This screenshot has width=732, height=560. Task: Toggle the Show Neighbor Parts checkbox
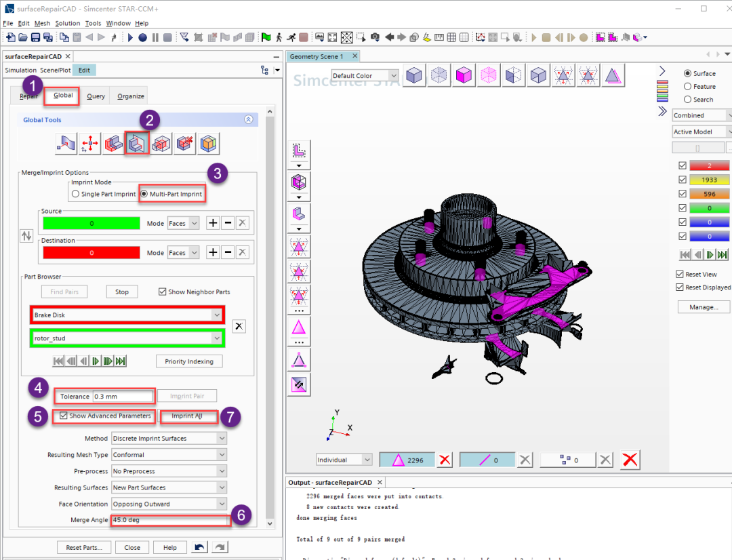click(163, 292)
